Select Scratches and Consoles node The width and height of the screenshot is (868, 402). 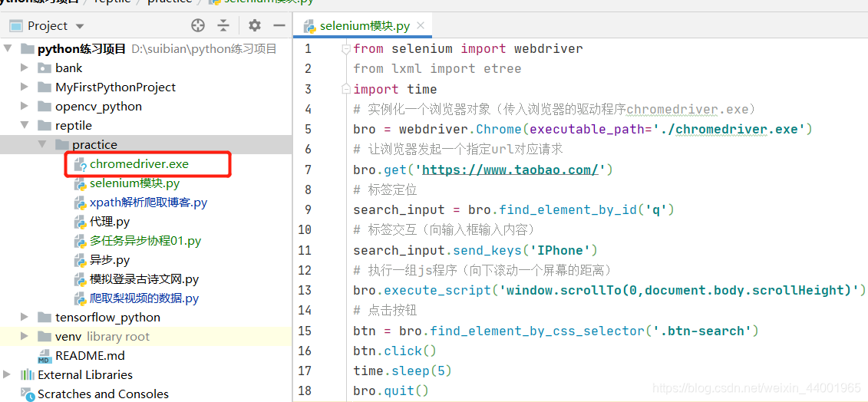click(103, 394)
